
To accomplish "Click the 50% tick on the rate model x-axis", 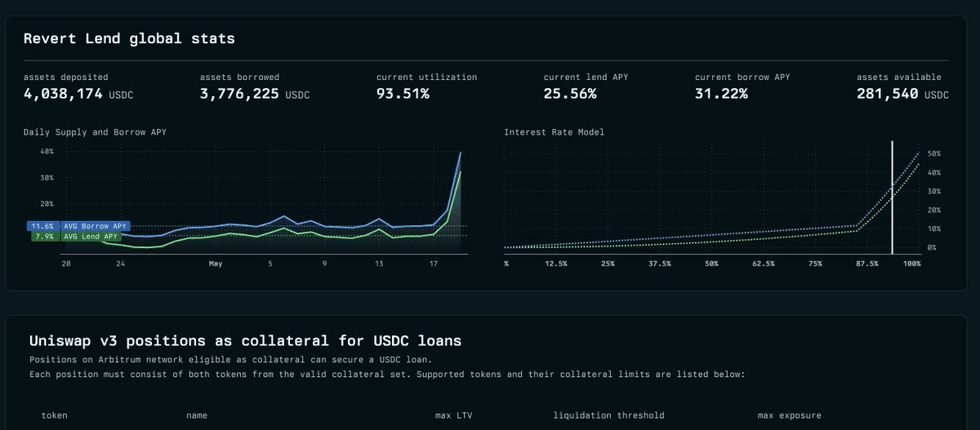I will coord(711,264).
